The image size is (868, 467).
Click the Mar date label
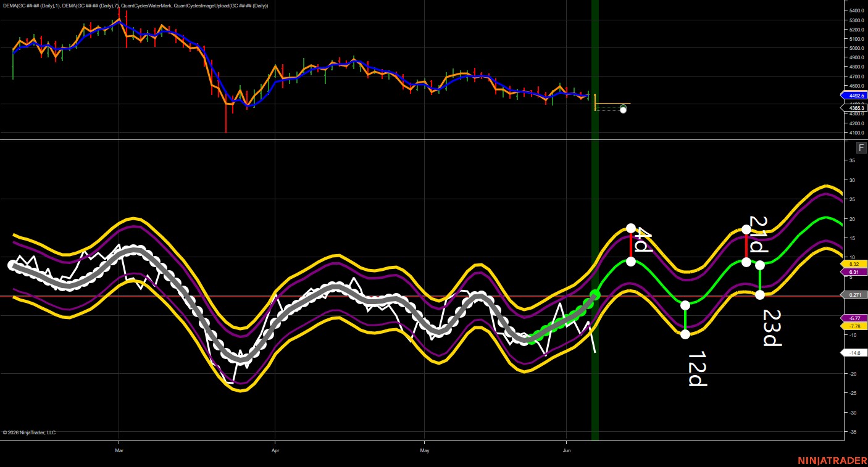pyautogui.click(x=119, y=450)
